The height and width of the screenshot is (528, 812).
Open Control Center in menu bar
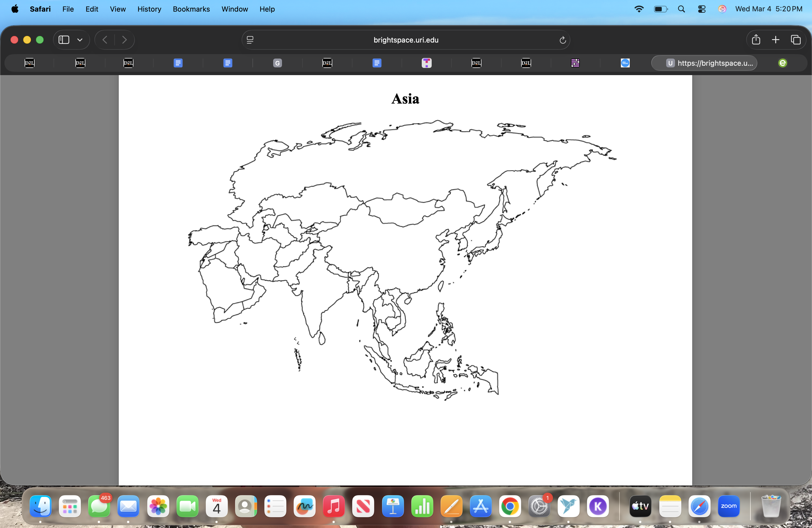click(x=702, y=9)
